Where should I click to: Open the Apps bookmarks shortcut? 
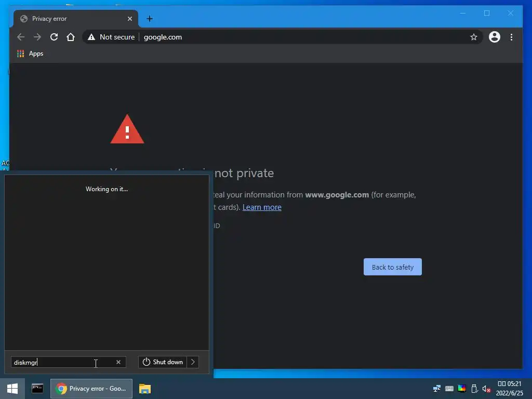[30, 54]
